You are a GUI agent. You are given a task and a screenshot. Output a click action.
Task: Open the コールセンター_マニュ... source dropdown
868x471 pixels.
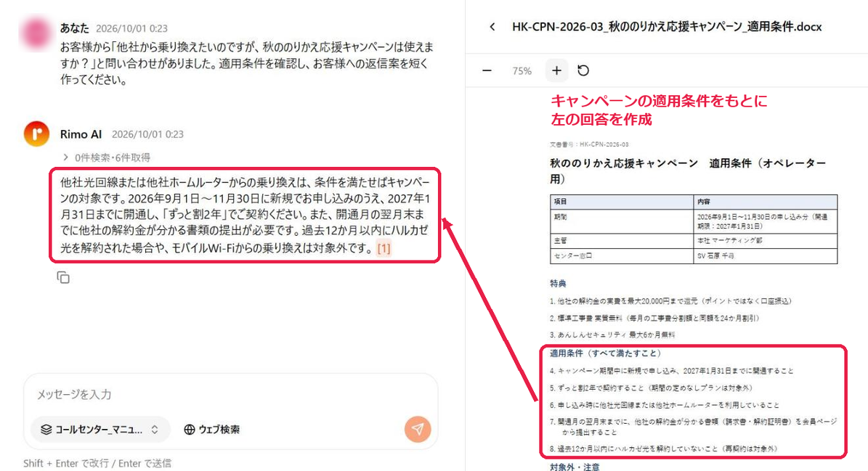point(101,430)
